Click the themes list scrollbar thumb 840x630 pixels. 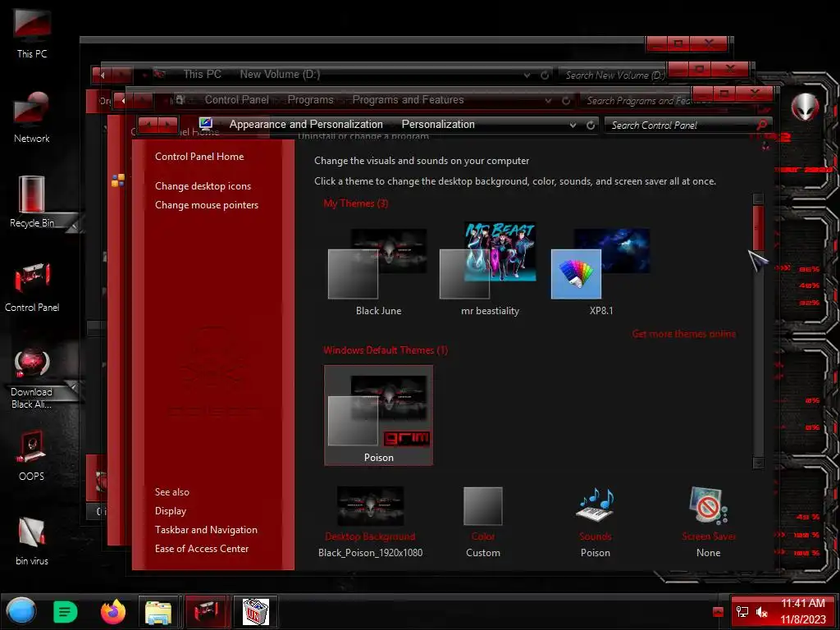pos(758,228)
